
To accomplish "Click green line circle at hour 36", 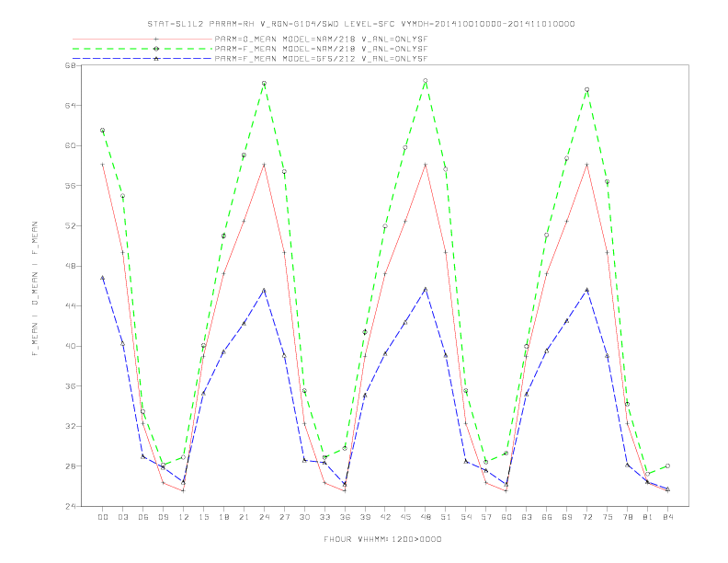I will tap(345, 448).
